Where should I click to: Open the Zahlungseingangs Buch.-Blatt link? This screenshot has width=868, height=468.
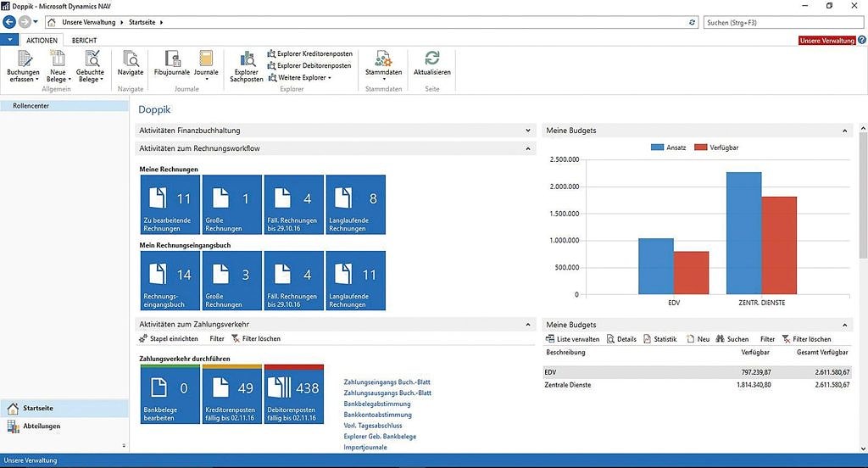[387, 382]
